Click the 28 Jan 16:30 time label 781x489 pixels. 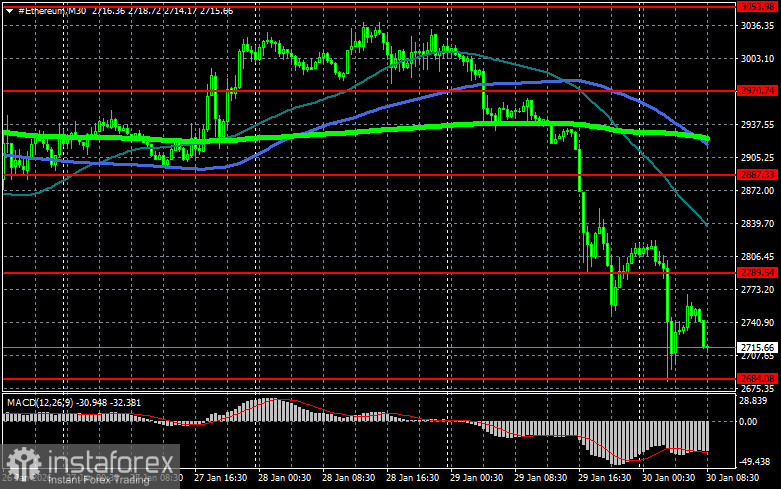point(413,478)
